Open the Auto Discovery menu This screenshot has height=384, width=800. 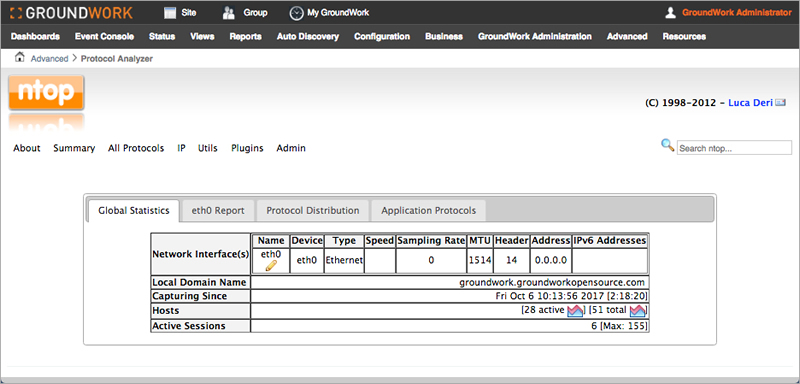(x=308, y=37)
